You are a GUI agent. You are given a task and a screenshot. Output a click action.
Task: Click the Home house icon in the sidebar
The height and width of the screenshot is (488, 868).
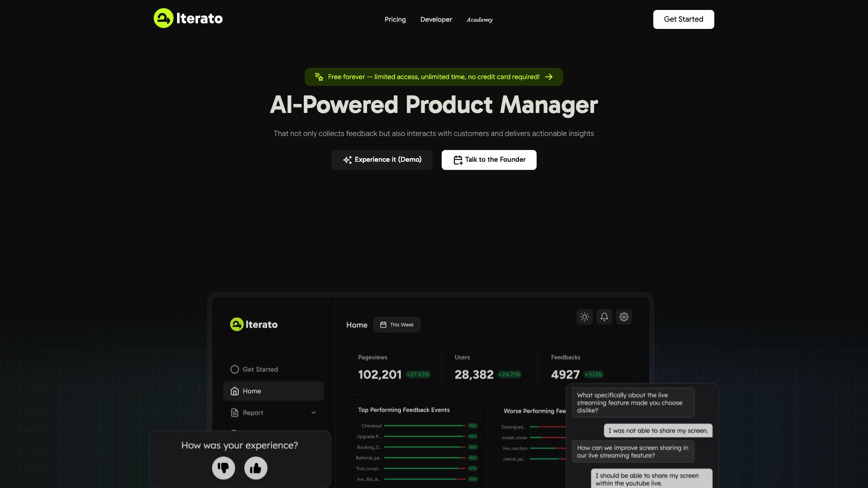point(235,391)
